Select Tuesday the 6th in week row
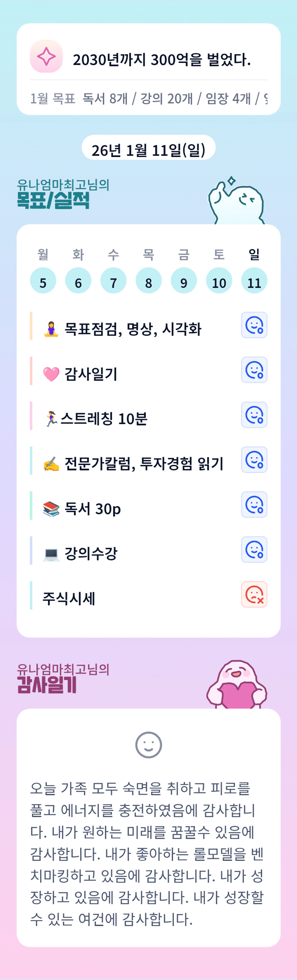297x980 pixels. coord(78,280)
